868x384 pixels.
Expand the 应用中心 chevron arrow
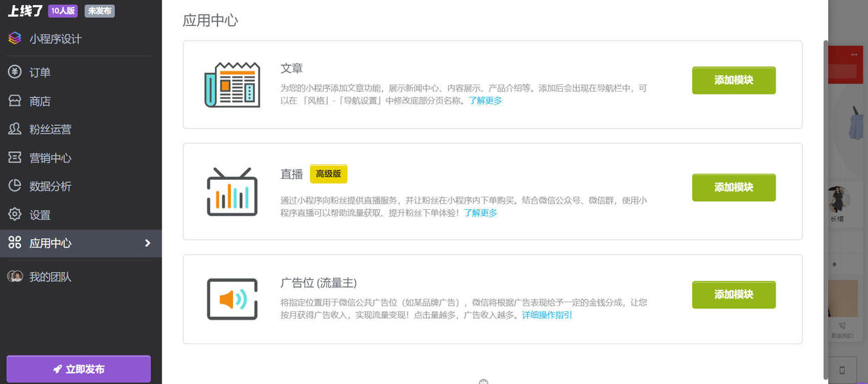coord(147,243)
